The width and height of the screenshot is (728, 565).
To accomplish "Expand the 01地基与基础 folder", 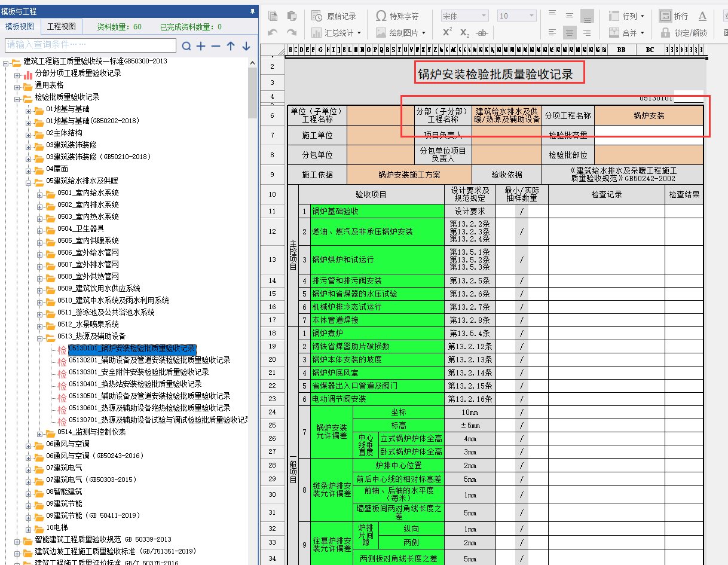I will tap(28, 111).
